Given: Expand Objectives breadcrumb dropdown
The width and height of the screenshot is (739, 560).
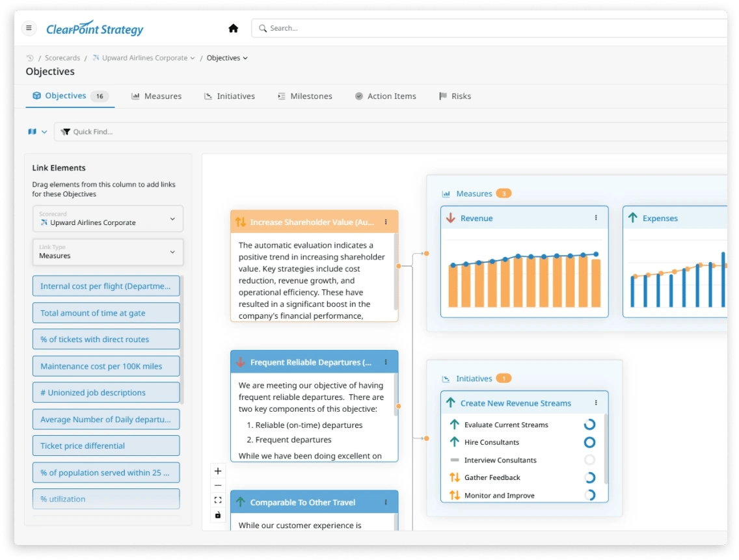Looking at the screenshot, I should 245,58.
